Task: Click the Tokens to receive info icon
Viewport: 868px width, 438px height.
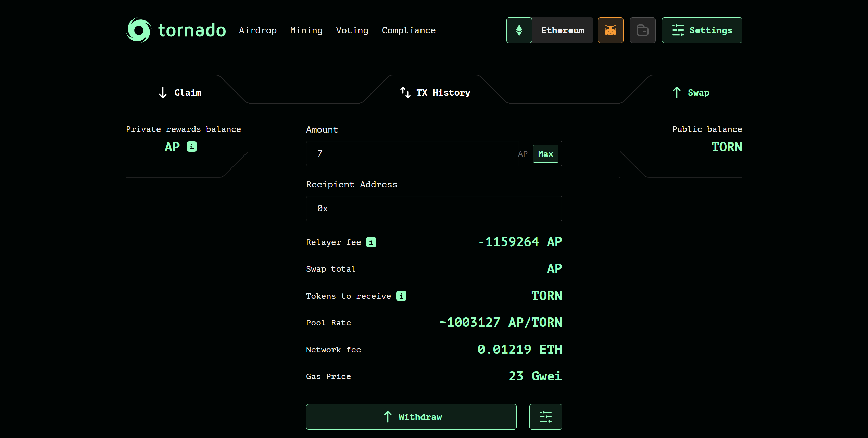Action: [401, 296]
